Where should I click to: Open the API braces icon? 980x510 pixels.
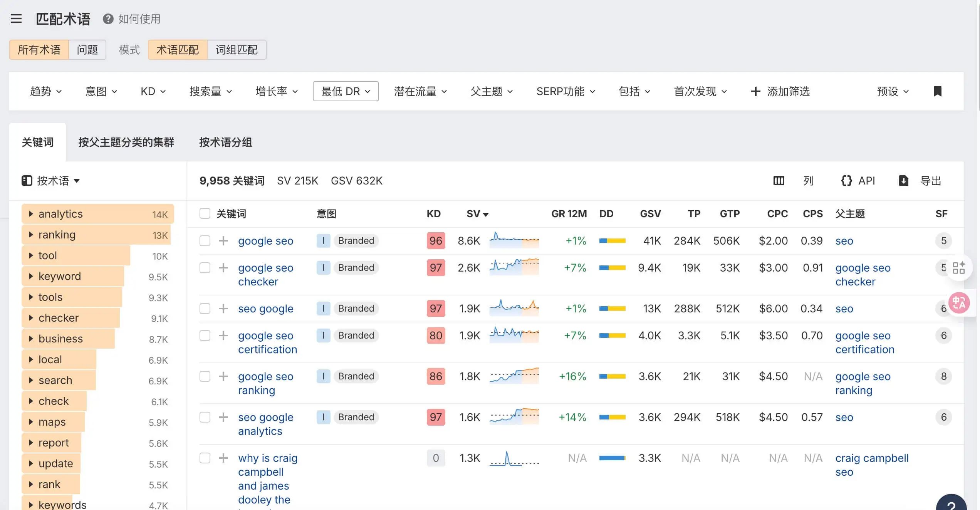tap(846, 180)
